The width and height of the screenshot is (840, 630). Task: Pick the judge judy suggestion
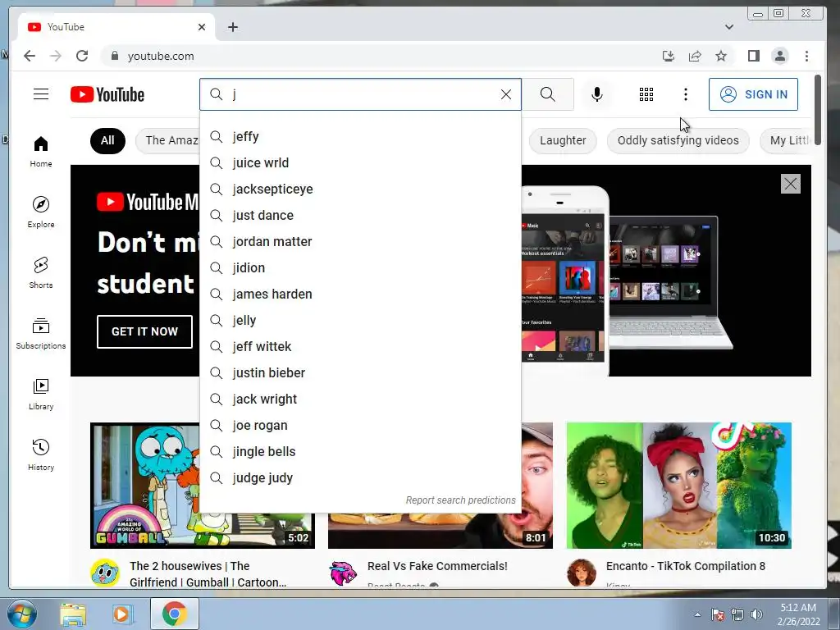[x=360, y=478]
